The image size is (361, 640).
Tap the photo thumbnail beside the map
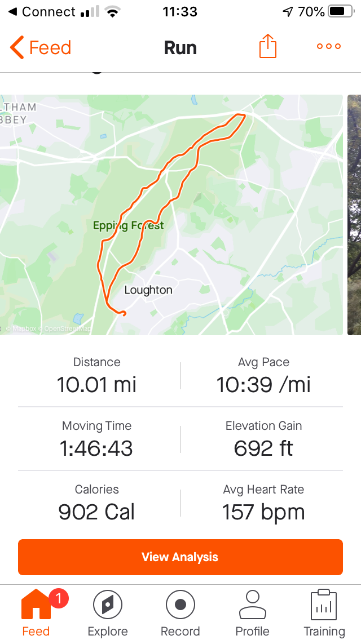(x=354, y=215)
